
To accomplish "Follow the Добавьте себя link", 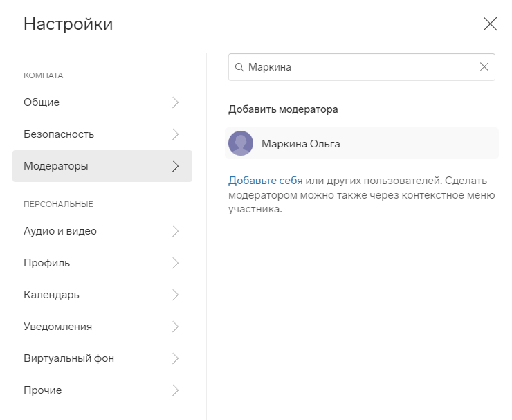I will (x=265, y=181).
